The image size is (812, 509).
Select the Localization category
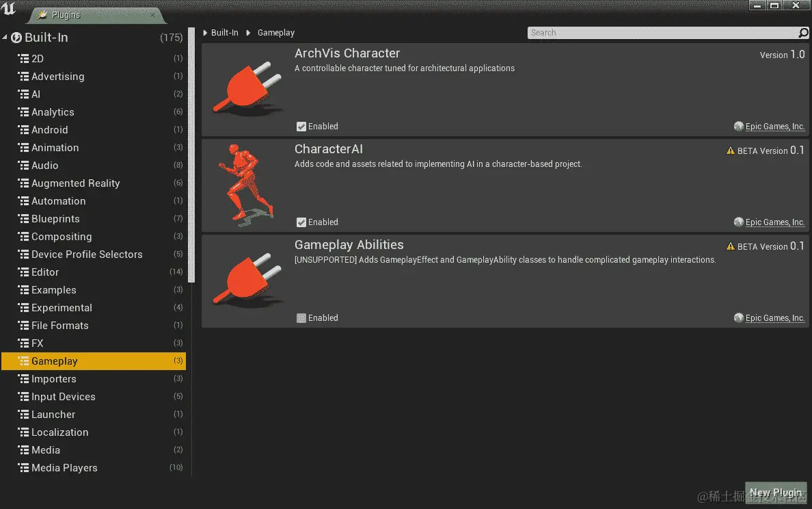(x=93, y=432)
